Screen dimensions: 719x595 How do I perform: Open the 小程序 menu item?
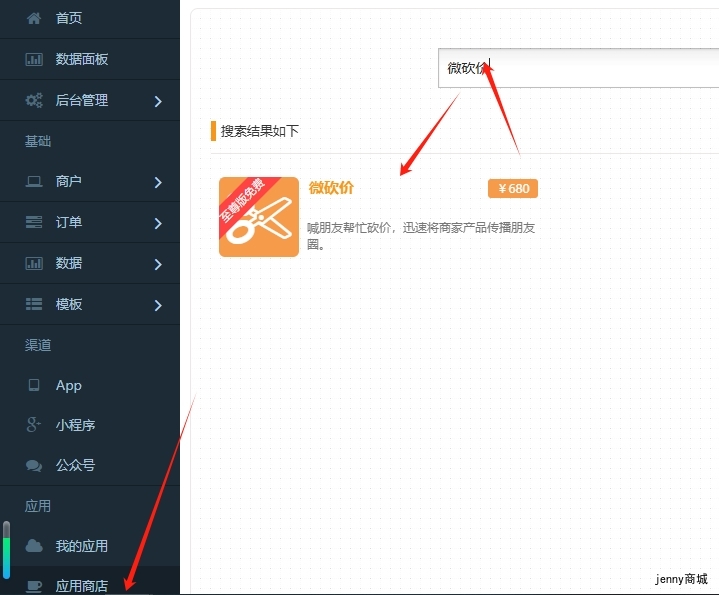pyautogui.click(x=75, y=425)
